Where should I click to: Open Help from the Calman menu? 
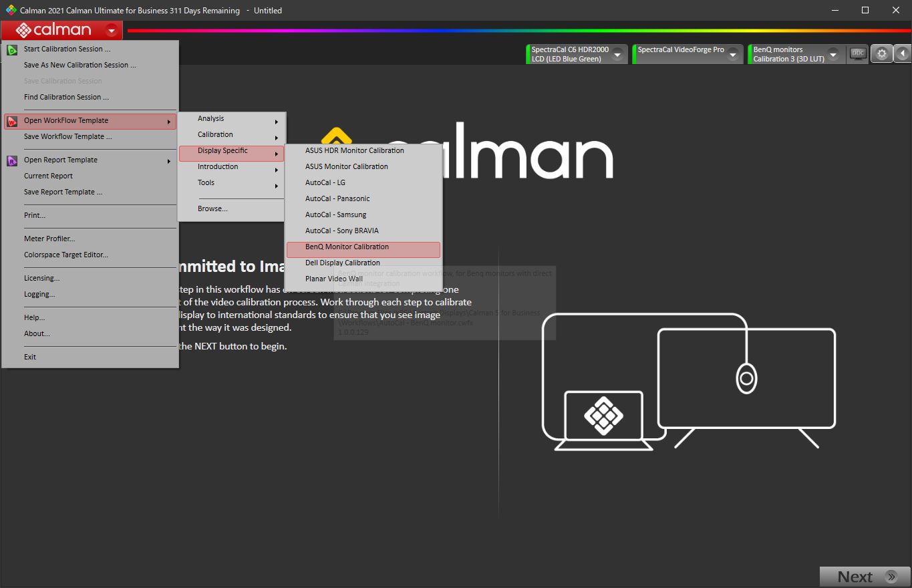90,317
